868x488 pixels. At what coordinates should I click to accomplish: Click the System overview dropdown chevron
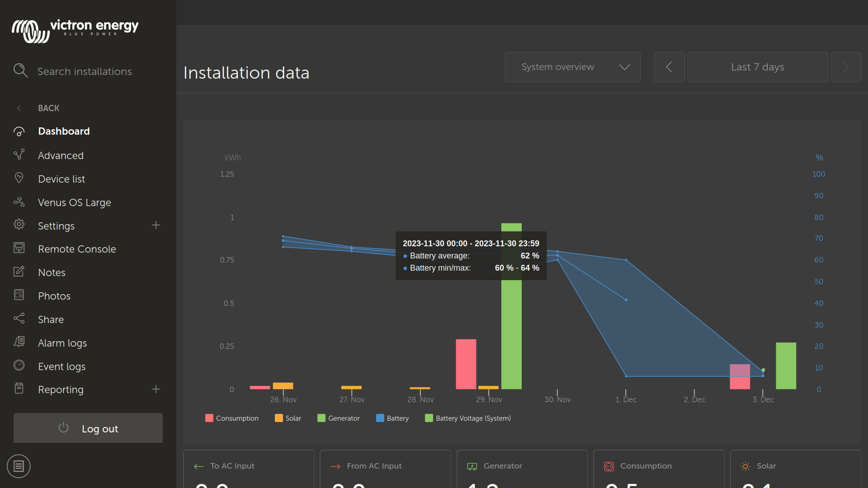[624, 67]
